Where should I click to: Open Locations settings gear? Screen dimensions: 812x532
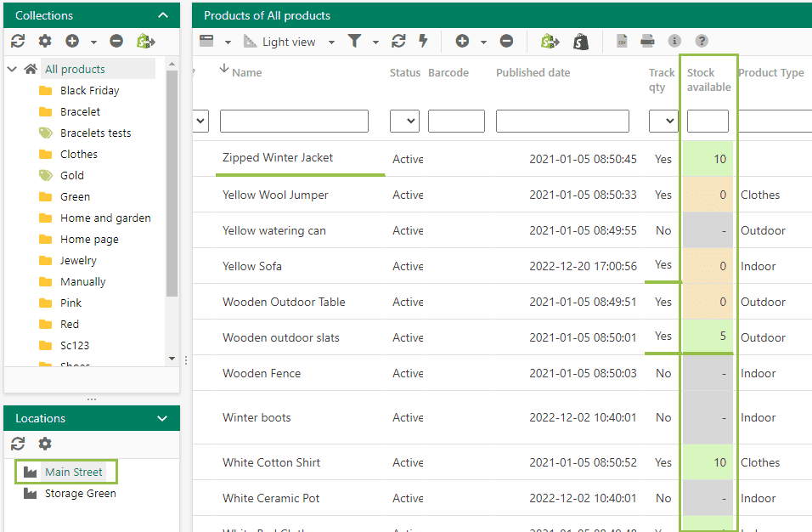coord(45,444)
